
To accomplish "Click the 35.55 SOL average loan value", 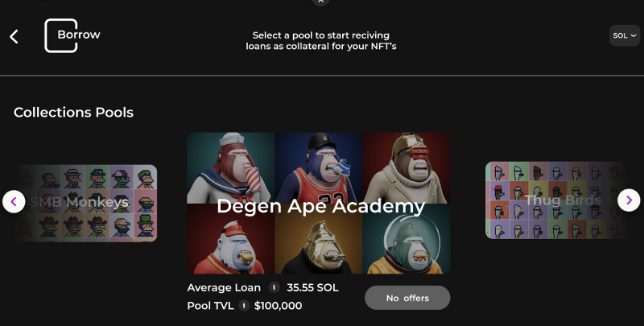I will click(x=312, y=287).
